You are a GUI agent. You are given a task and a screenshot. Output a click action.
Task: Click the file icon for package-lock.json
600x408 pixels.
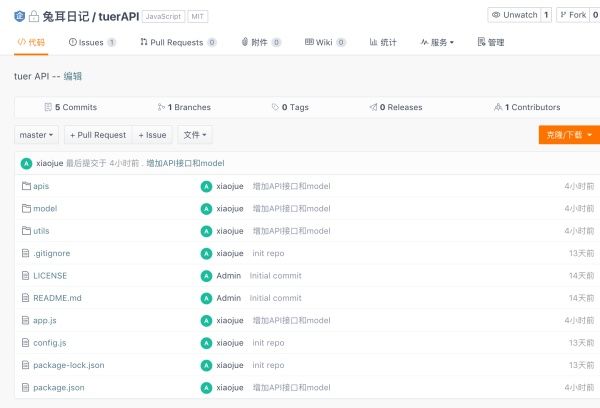point(25,365)
